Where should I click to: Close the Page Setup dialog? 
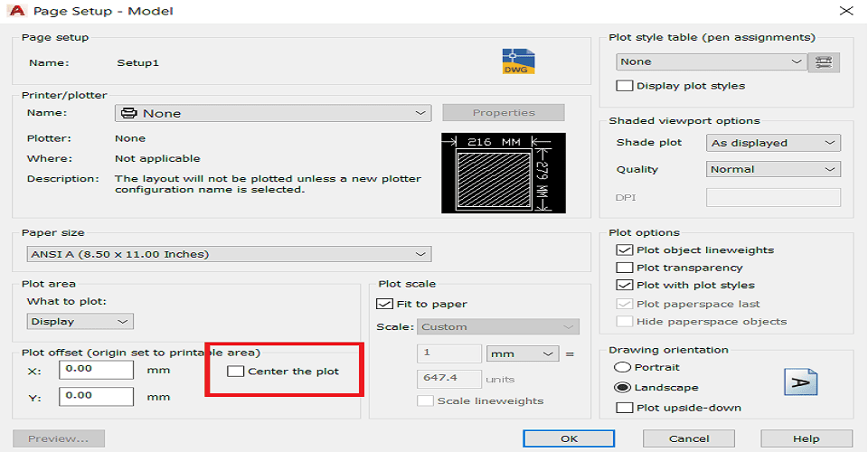[846, 11]
